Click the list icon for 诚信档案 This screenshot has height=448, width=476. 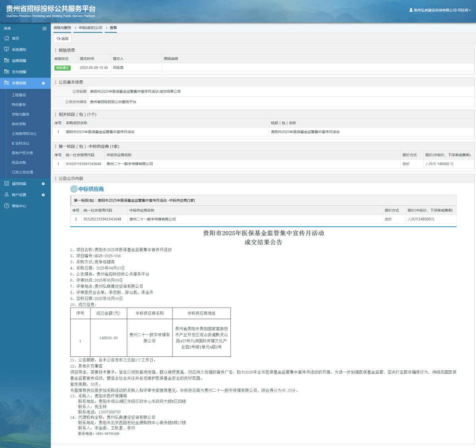pyautogui.click(x=6, y=184)
